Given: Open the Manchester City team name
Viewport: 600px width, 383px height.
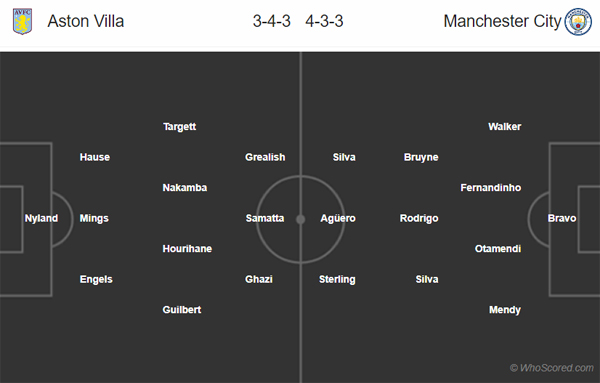Looking at the screenshot, I should click(502, 22).
